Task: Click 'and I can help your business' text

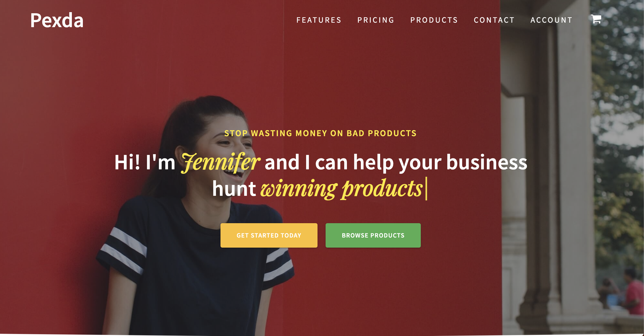Action: click(x=396, y=162)
